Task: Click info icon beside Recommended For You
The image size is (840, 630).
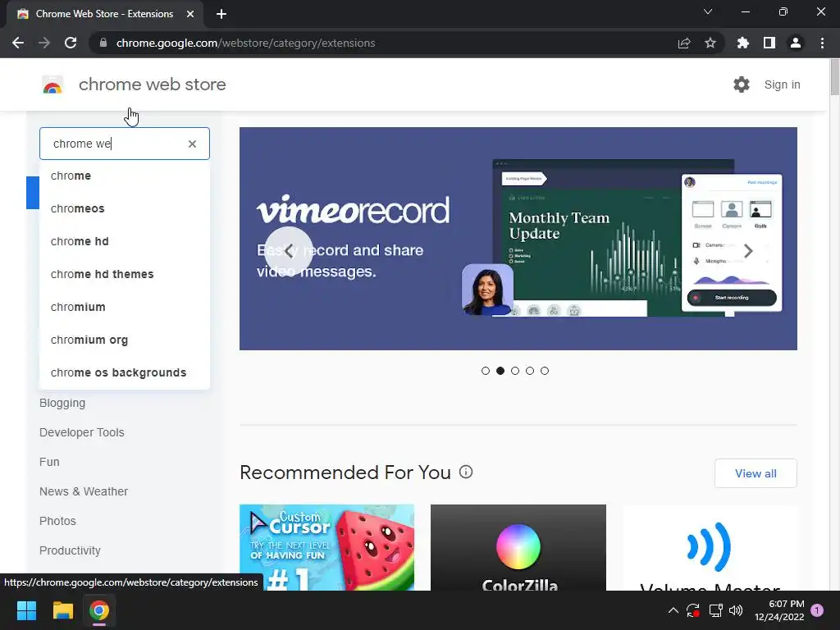Action: point(466,472)
